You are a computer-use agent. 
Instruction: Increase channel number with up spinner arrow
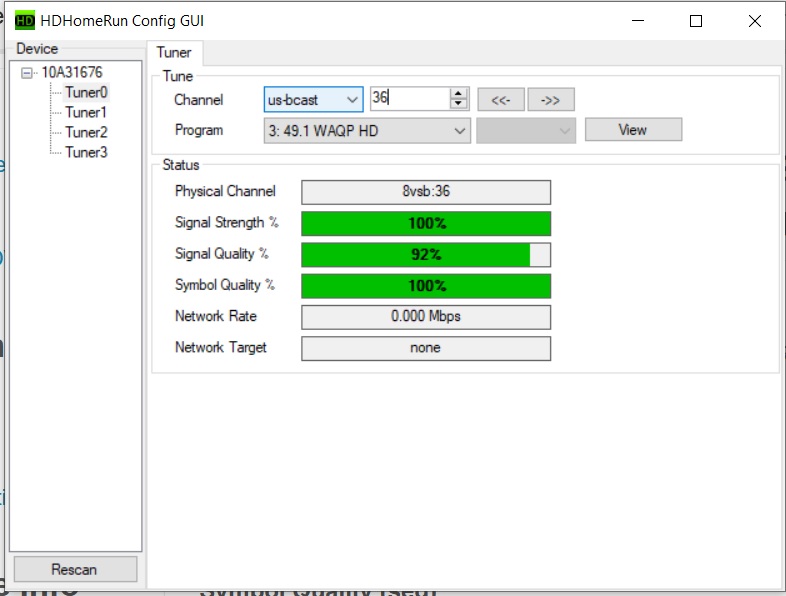(x=458, y=93)
